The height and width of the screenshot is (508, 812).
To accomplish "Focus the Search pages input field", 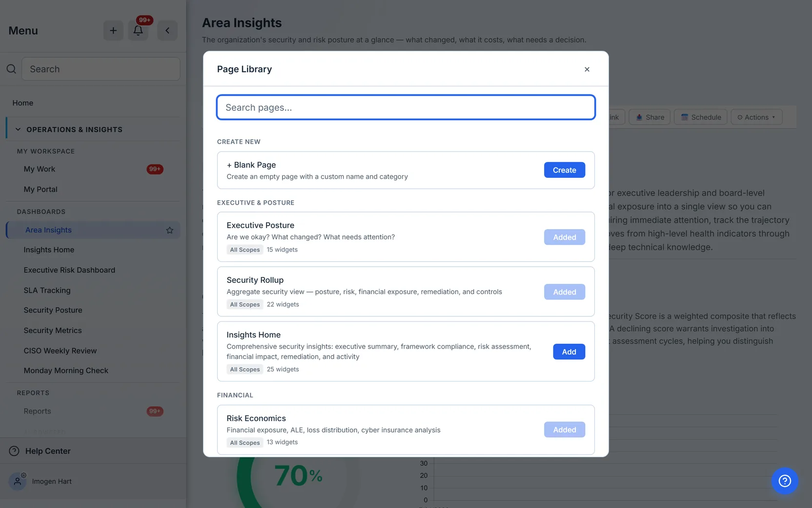I will (x=406, y=107).
